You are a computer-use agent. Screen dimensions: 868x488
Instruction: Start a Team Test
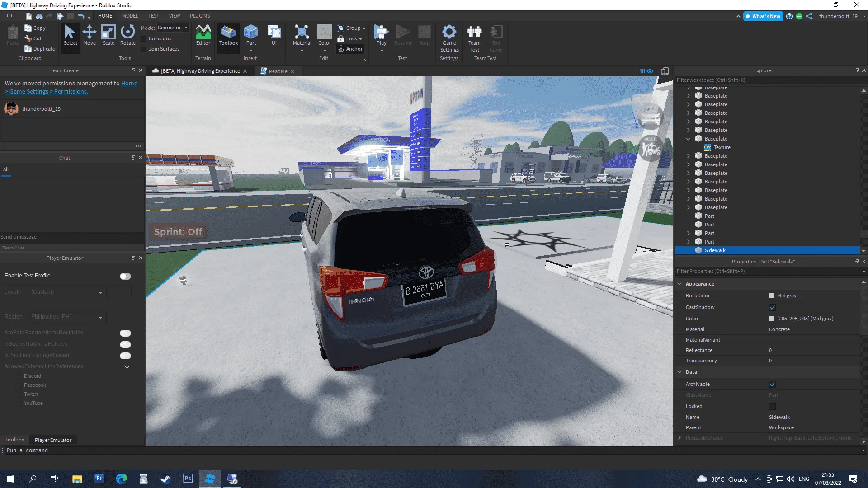474,38
